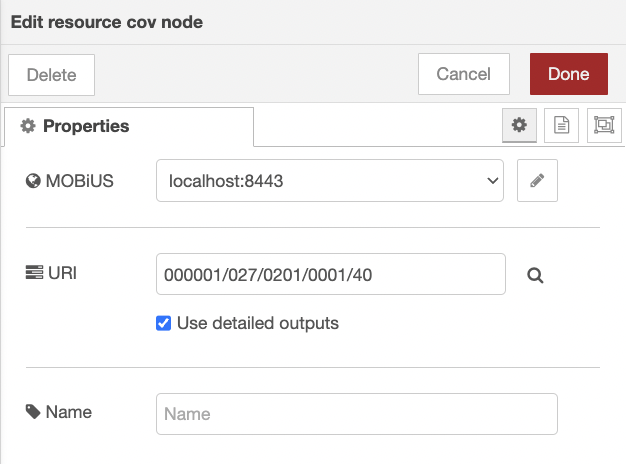Open the MOBiUS localhost:8443 dropdown
The image size is (626, 464).
(x=329, y=181)
